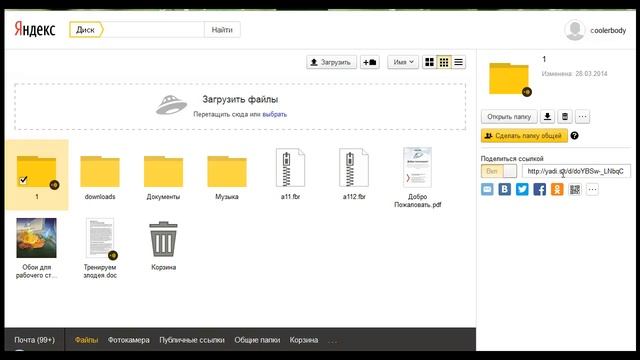The width and height of the screenshot is (640, 360).
Task: Click the Найти search button
Action: 222,30
